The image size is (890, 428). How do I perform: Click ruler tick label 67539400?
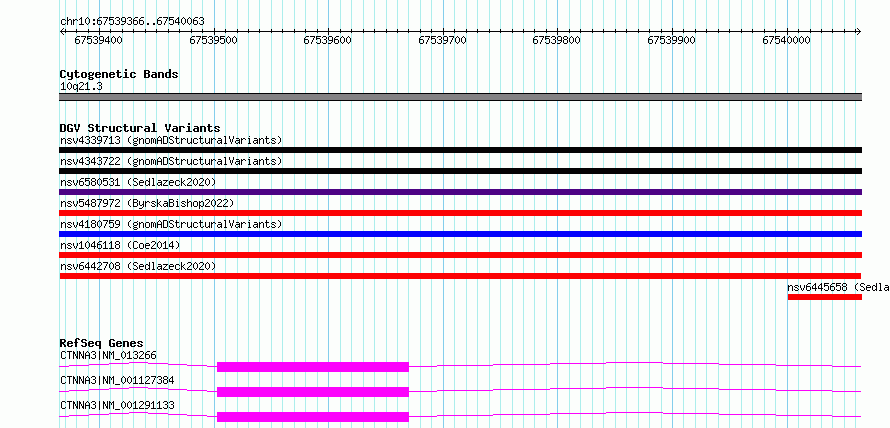click(x=98, y=40)
